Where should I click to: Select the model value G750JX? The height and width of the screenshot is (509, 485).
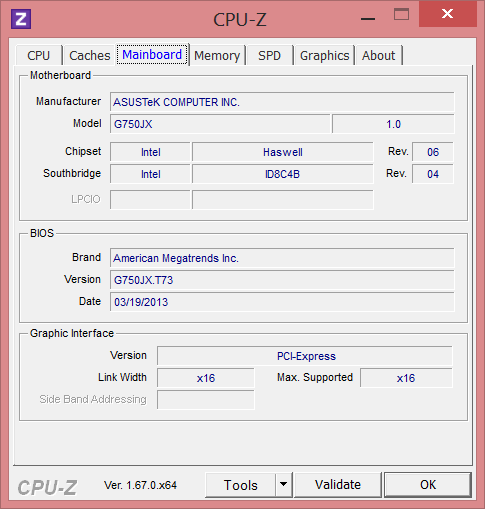click(220, 124)
